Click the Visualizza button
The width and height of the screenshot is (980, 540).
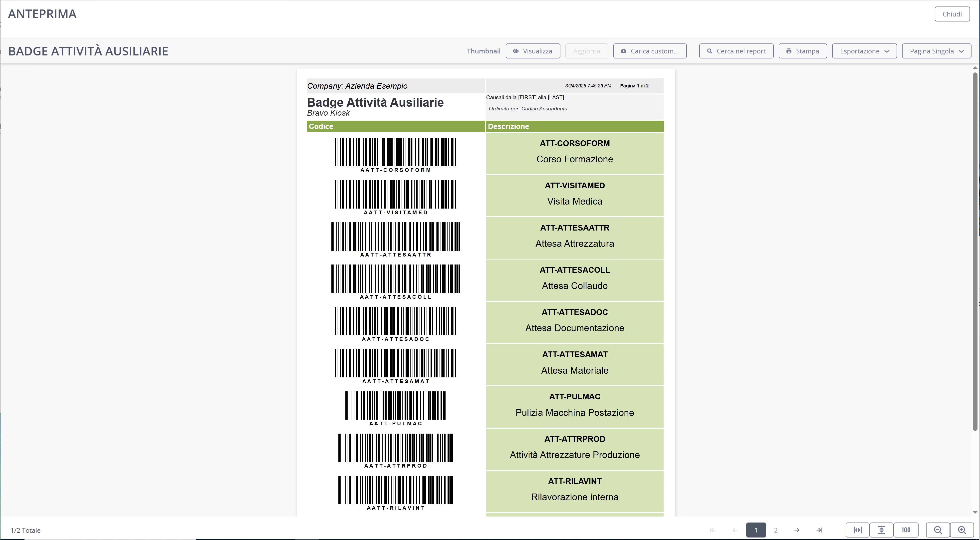coord(533,51)
